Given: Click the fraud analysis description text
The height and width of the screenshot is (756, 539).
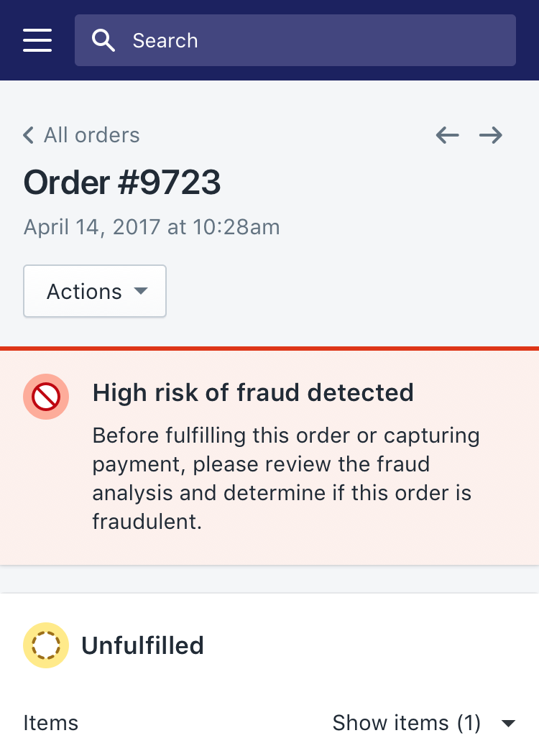Looking at the screenshot, I should 286,479.
